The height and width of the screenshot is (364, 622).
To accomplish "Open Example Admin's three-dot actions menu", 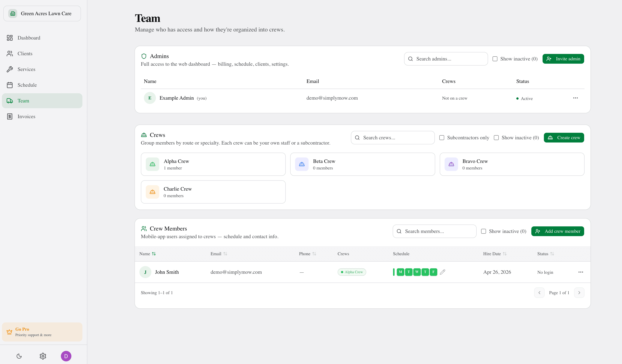I will point(575,98).
